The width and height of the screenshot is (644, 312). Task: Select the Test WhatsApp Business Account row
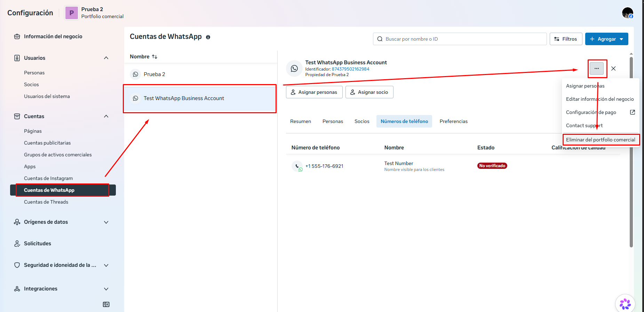(200, 98)
